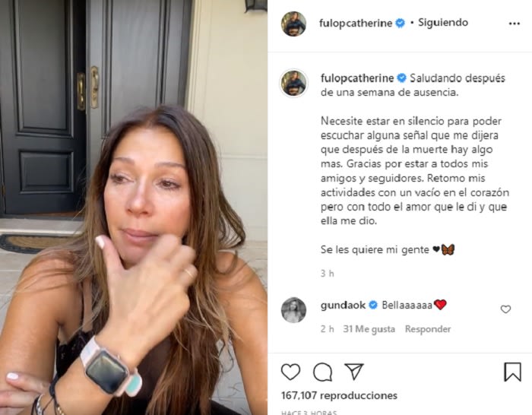Screen dimensions: 532x415
Task: Open fulopcatherine avatar beside caption
Action: click(x=293, y=83)
